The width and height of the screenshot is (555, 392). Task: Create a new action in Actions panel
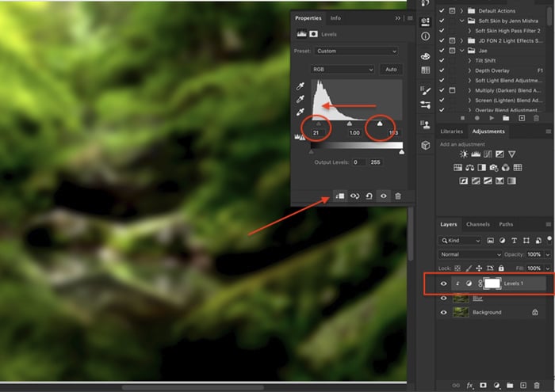522,118
